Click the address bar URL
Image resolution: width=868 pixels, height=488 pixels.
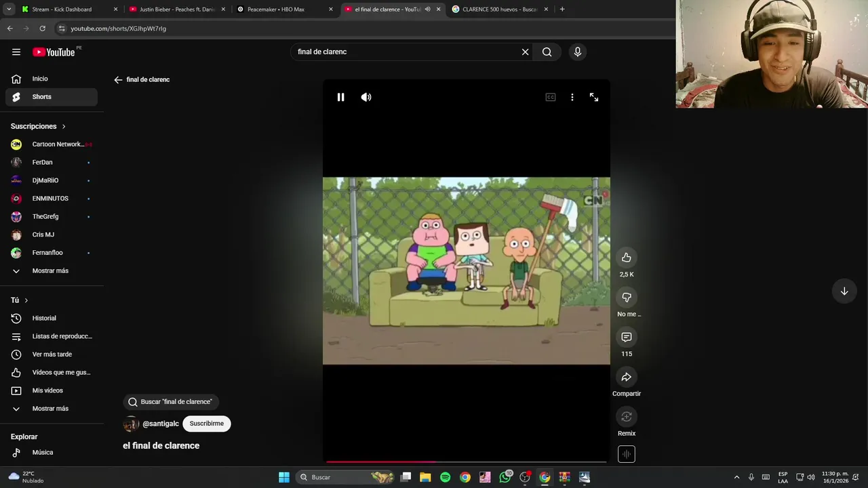pos(118,28)
